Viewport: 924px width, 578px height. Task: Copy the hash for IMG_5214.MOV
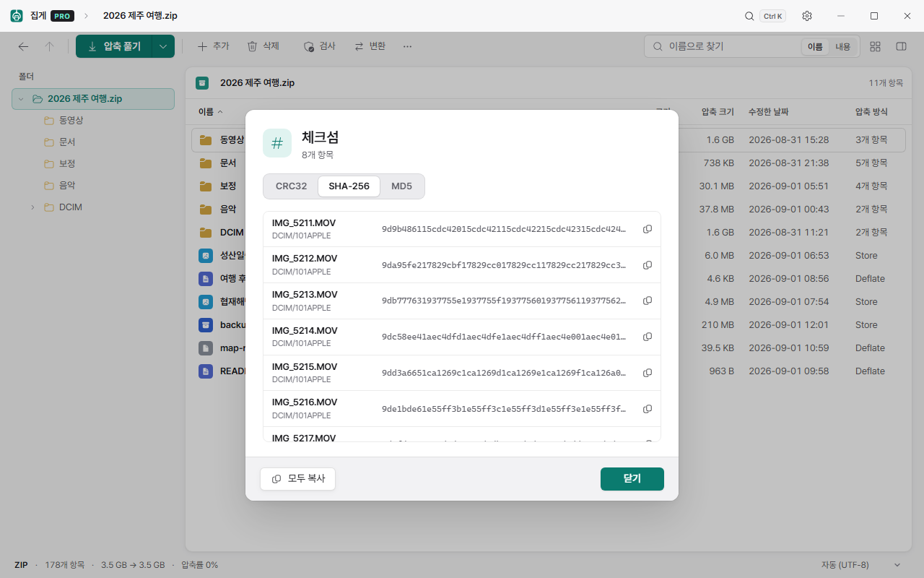[x=648, y=337]
